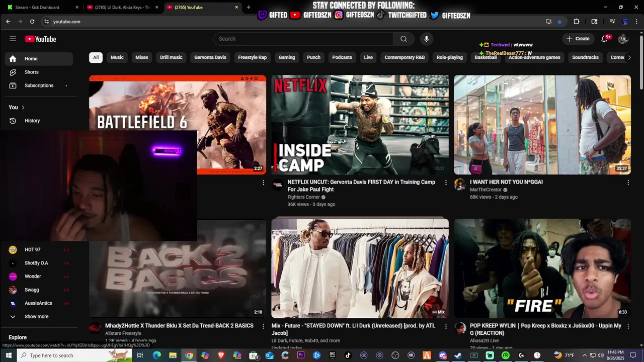Show hidden system tray icons
This screenshot has width=644, height=362.
point(585,355)
